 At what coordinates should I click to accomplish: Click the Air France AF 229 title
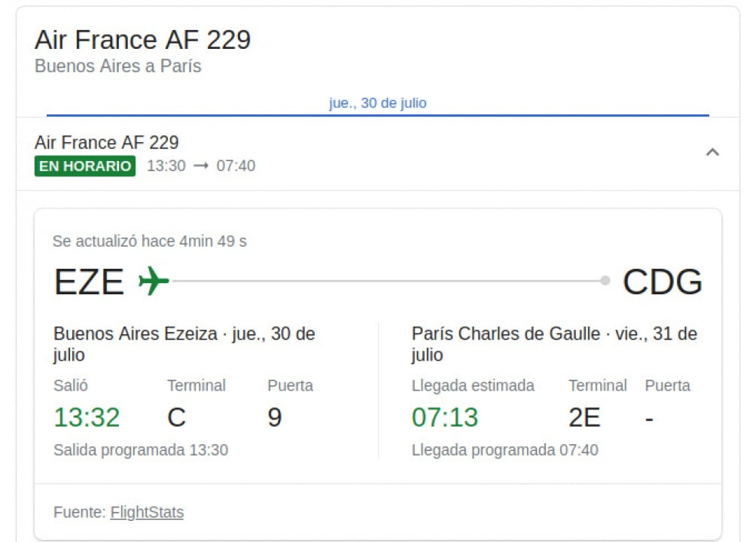(143, 40)
